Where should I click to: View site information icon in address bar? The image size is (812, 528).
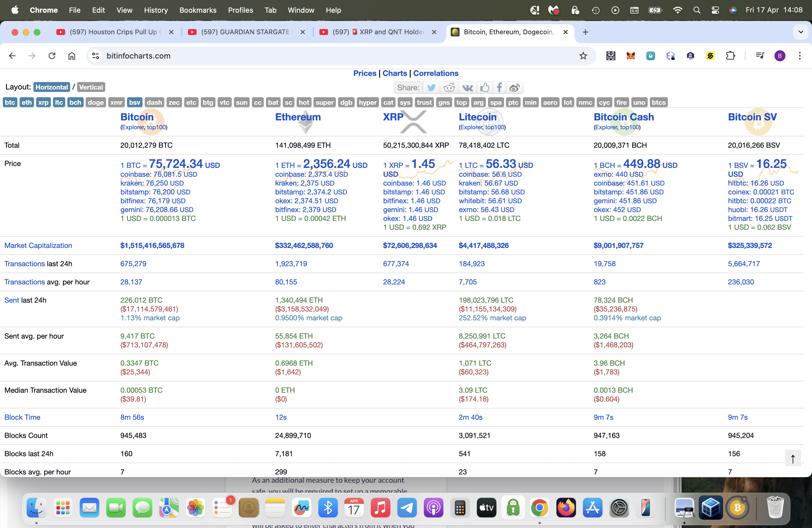[96, 56]
